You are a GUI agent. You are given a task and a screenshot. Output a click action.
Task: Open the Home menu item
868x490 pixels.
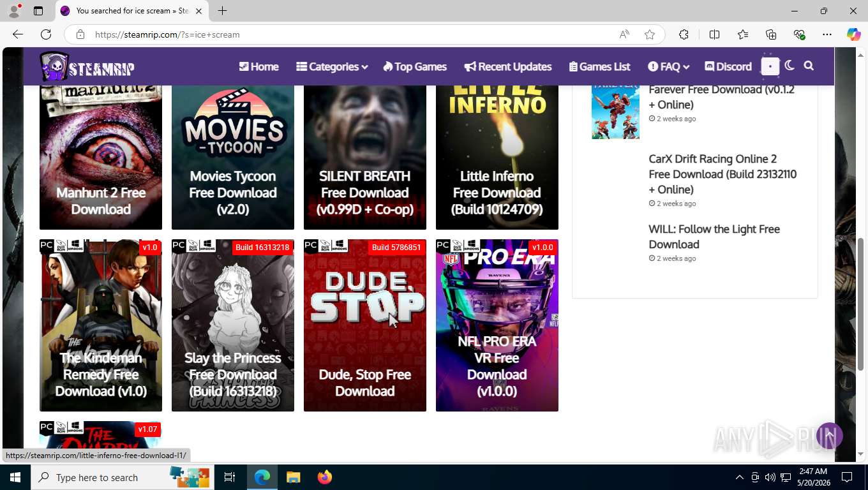tap(258, 66)
